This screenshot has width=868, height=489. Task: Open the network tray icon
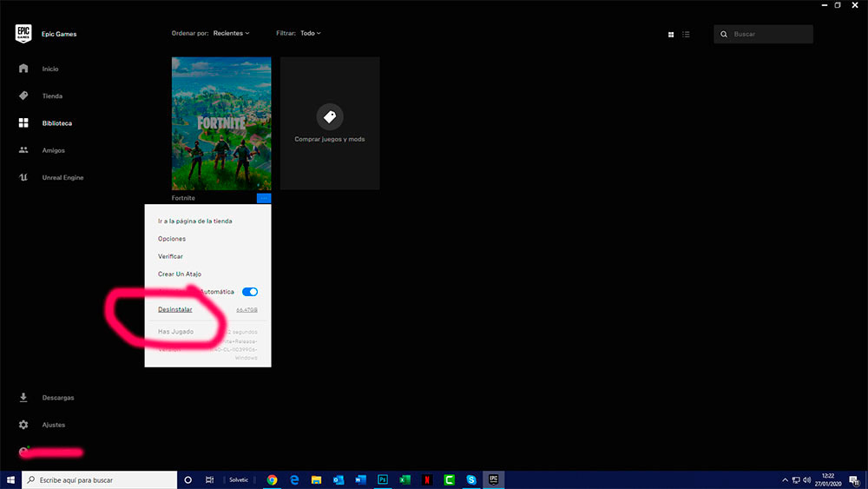coord(796,479)
